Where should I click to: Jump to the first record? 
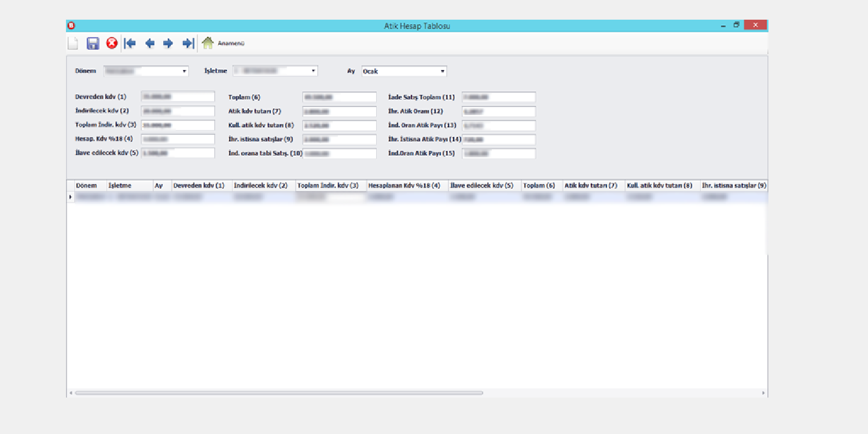[x=130, y=43]
